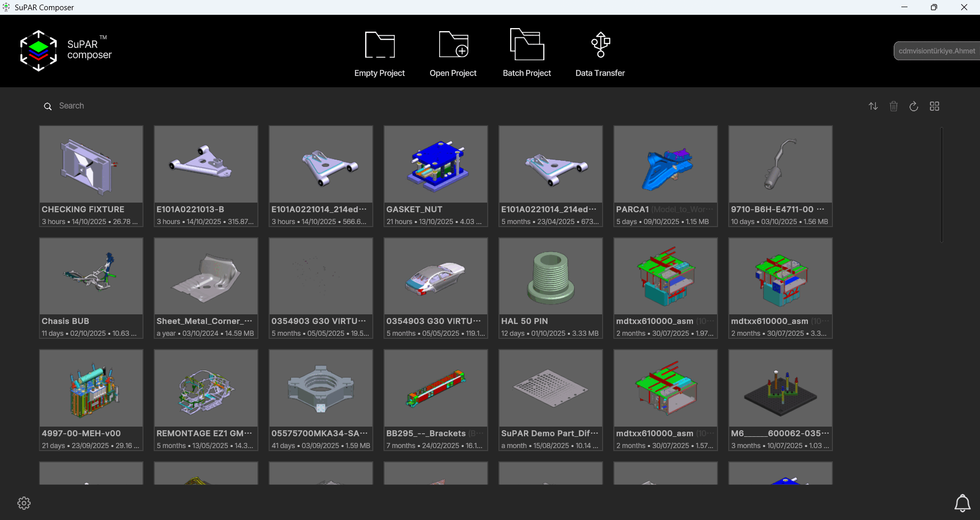The height and width of the screenshot is (520, 980).
Task: Open the PARCA1 project thumbnail
Action: click(665, 164)
